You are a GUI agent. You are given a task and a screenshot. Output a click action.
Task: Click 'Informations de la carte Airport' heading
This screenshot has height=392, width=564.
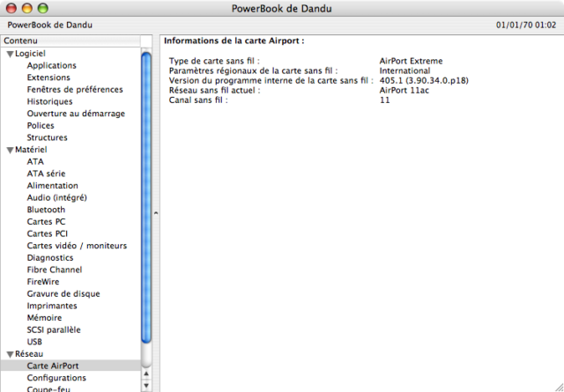pyautogui.click(x=234, y=41)
